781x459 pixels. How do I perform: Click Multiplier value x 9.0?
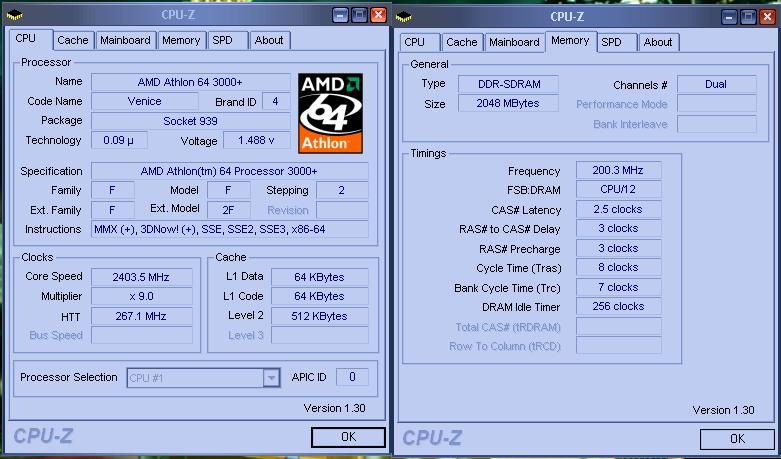pos(141,297)
